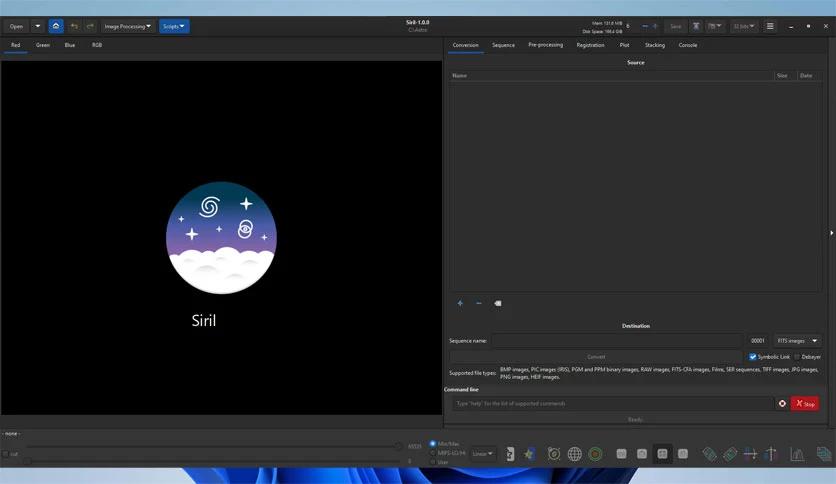Image resolution: width=836 pixels, height=484 pixels.
Task: Click the Convert button
Action: pos(596,357)
